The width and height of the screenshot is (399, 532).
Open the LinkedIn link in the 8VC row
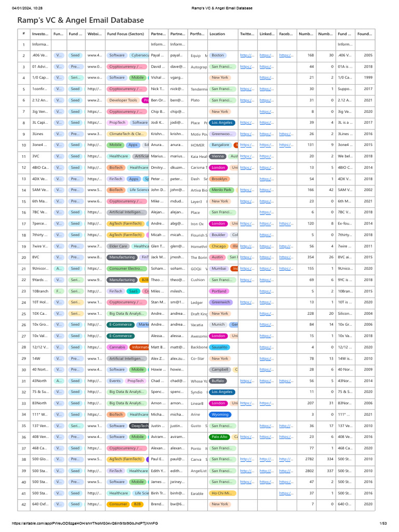click(x=267, y=257)
